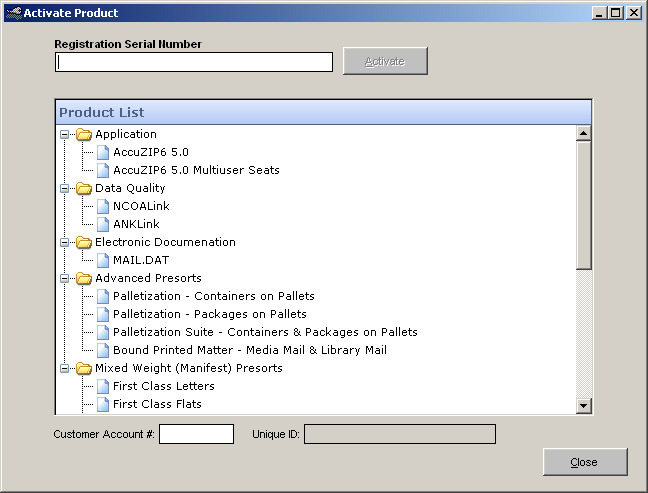Image resolution: width=648 pixels, height=493 pixels.
Task: Click the Product List header
Action: point(323,112)
